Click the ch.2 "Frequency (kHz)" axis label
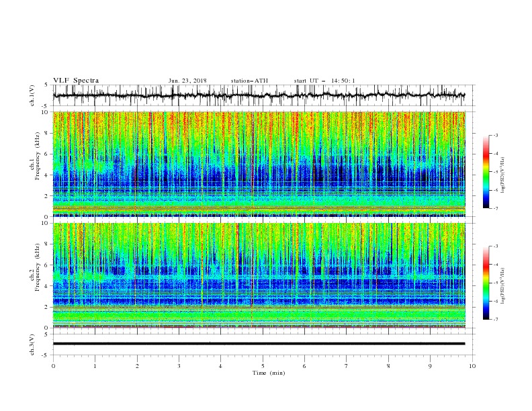The height and width of the screenshot is (411, 532). [x=38, y=267]
